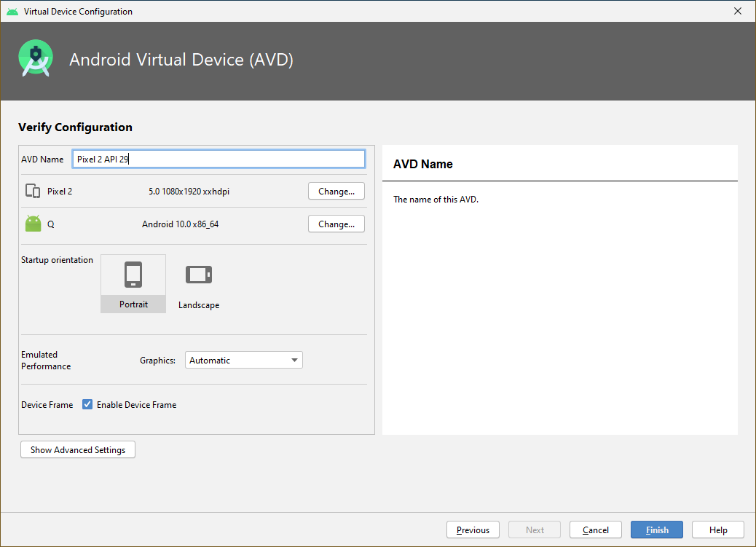Screen dimensions: 756x547
Task: Click the Finish button
Action: click(x=657, y=530)
